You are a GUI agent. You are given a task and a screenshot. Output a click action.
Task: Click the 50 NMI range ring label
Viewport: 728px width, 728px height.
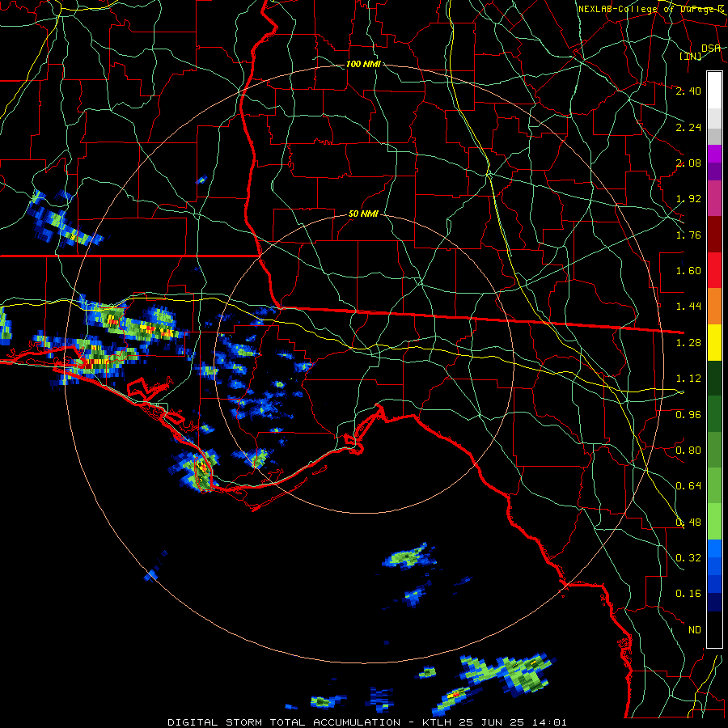tap(363, 214)
